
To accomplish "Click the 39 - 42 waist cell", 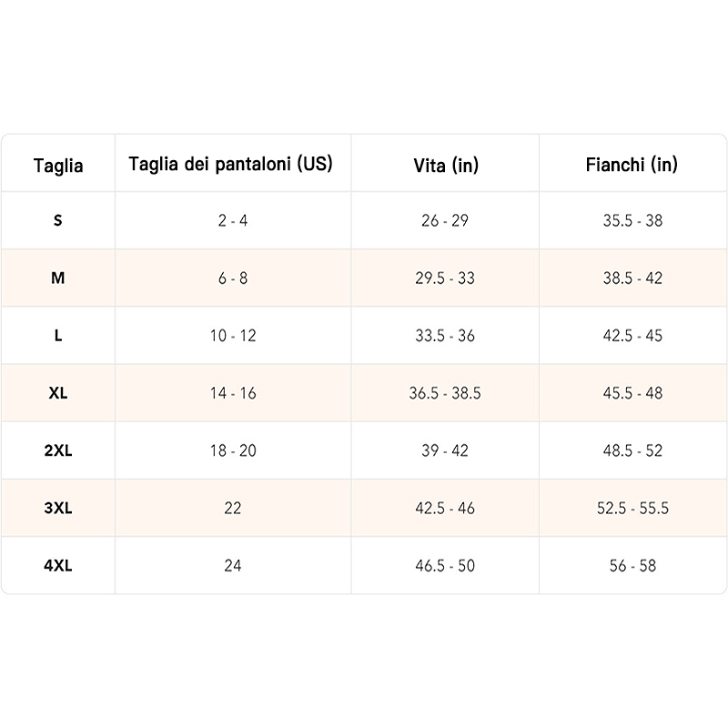I will (445, 450).
